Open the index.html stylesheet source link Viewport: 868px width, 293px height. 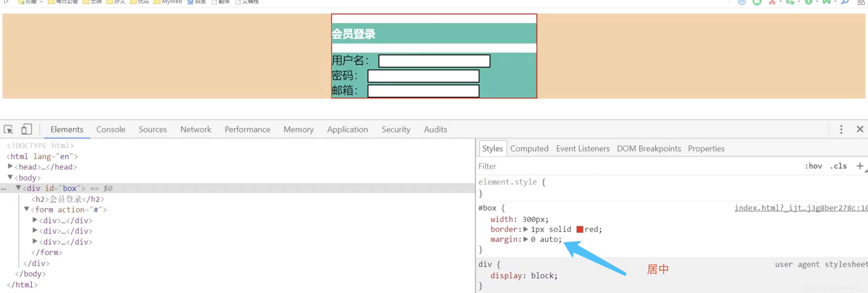[801, 208]
